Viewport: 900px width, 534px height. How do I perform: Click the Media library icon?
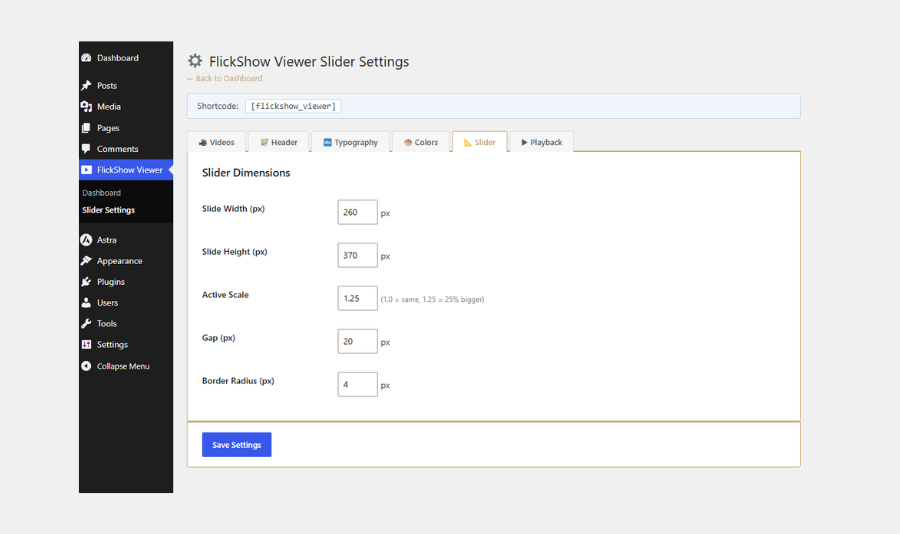pos(86,107)
